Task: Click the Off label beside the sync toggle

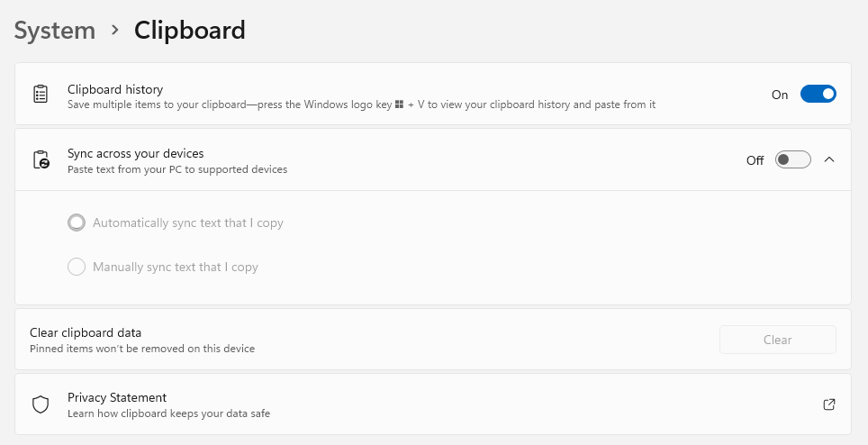Action: (x=755, y=160)
